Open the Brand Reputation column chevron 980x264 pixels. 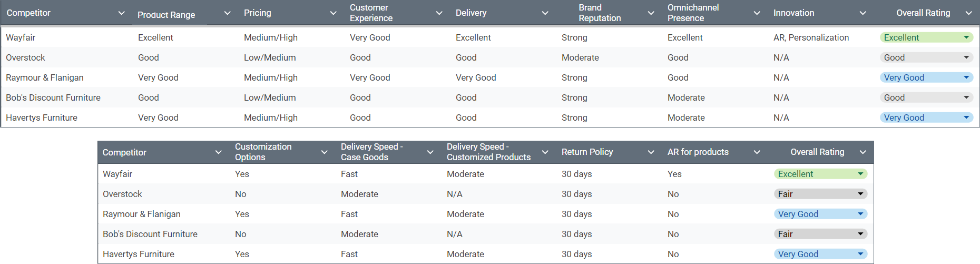pos(651,13)
